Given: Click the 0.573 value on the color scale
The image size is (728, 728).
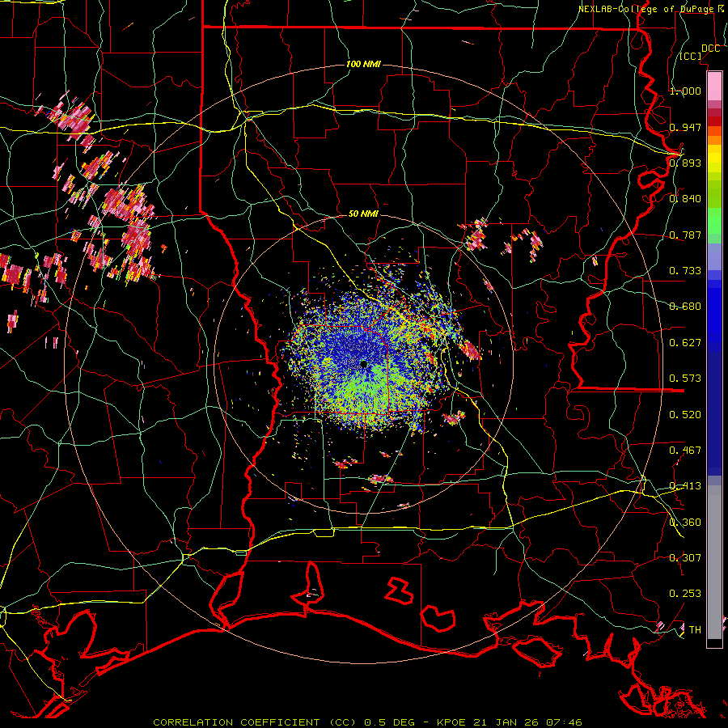Looking at the screenshot, I should pyautogui.click(x=685, y=378).
